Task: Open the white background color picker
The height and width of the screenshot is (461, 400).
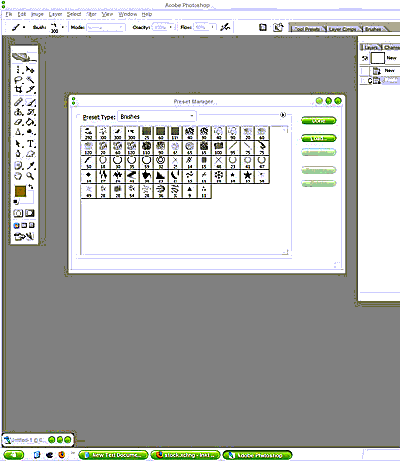Action: pos(30,199)
